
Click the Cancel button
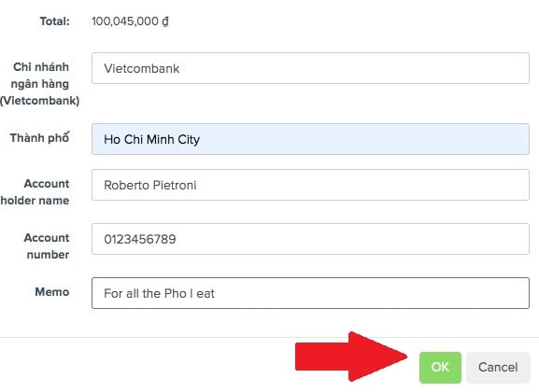(x=498, y=367)
